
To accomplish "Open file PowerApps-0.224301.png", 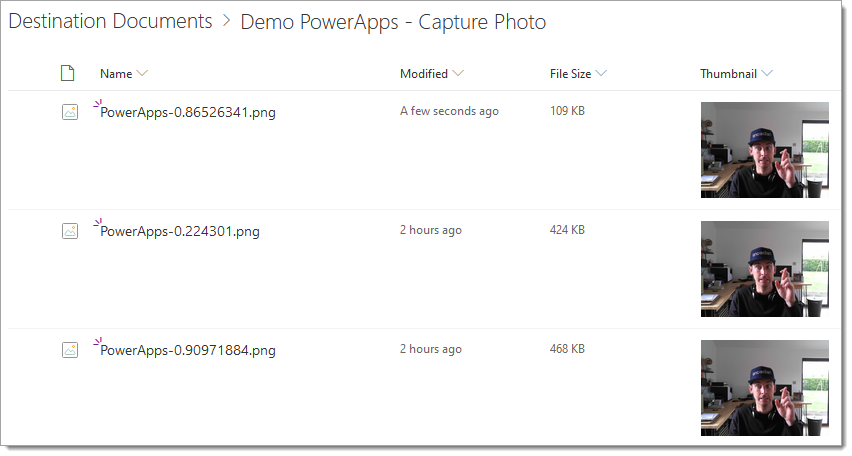I will [180, 231].
